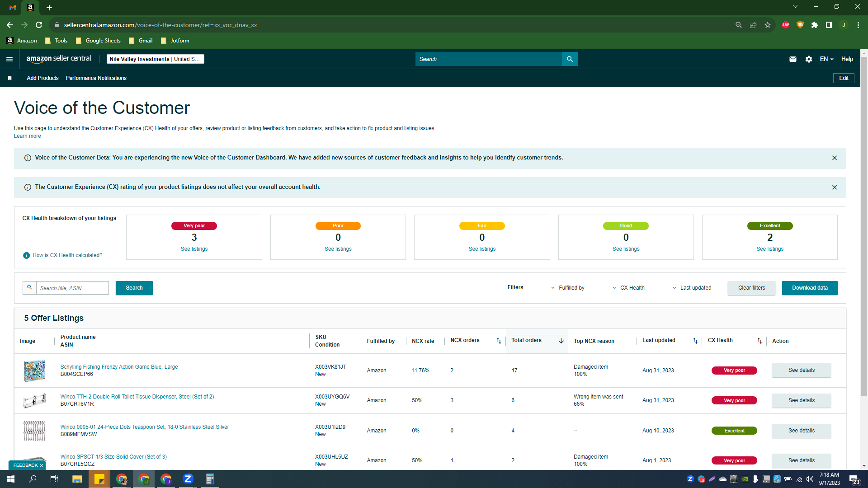The image size is (868, 488).
Task: Open the AdBlock Plus extension
Action: [786, 25]
